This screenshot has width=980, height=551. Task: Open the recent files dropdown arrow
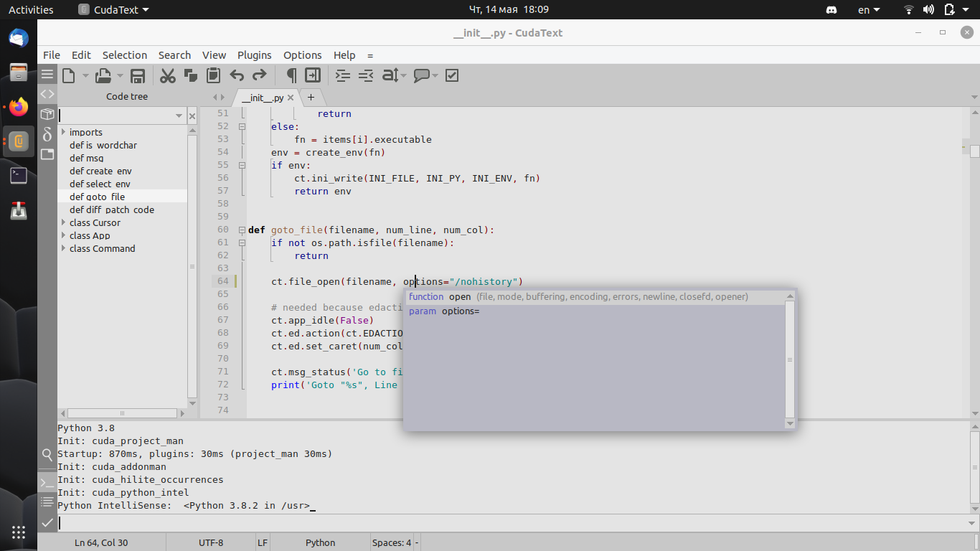click(x=120, y=75)
